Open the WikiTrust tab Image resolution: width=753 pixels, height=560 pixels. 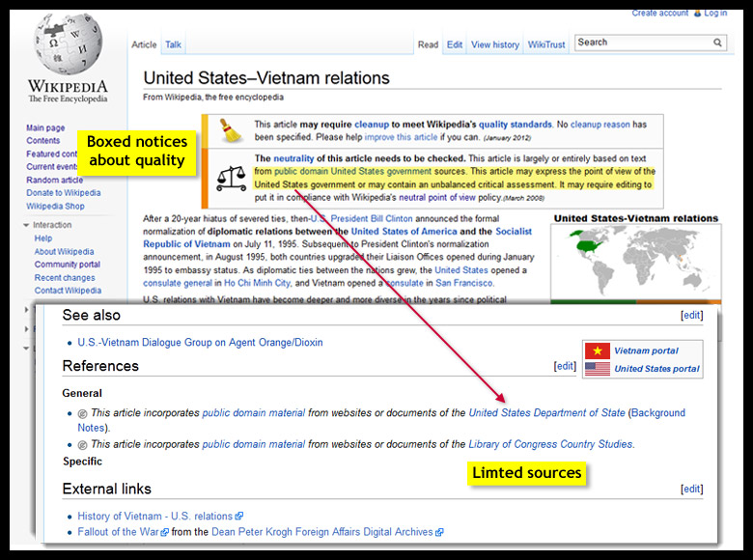pyautogui.click(x=548, y=44)
